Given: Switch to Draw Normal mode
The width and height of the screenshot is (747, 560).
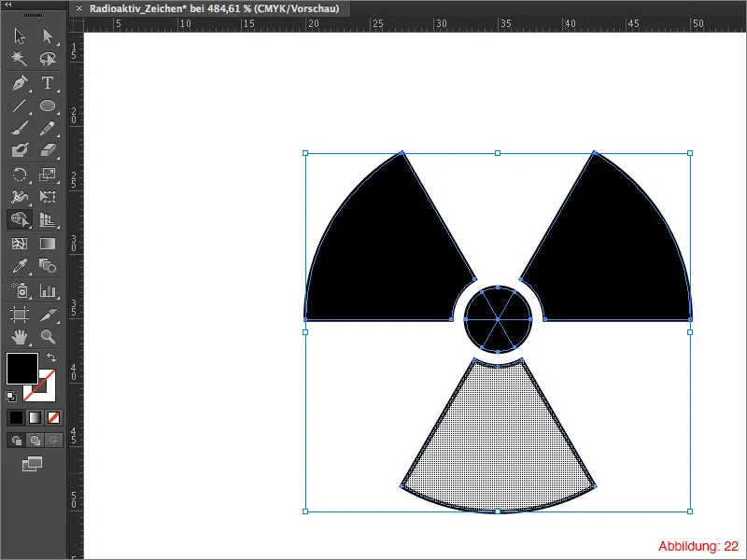Looking at the screenshot, I should coord(16,440).
